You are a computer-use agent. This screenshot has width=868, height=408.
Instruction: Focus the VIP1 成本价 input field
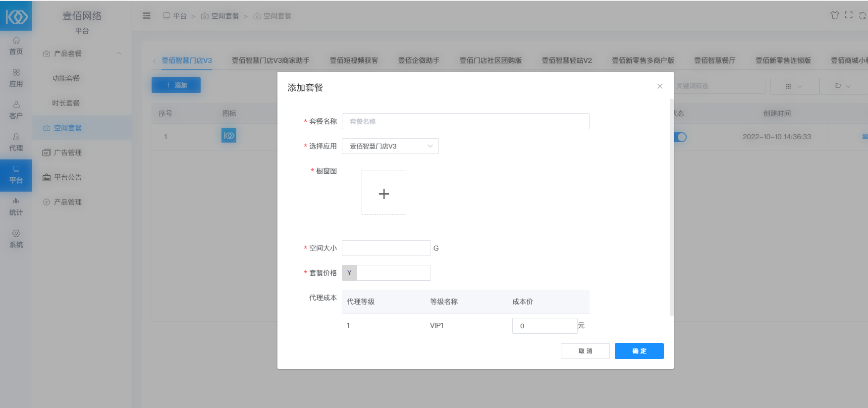coord(545,326)
